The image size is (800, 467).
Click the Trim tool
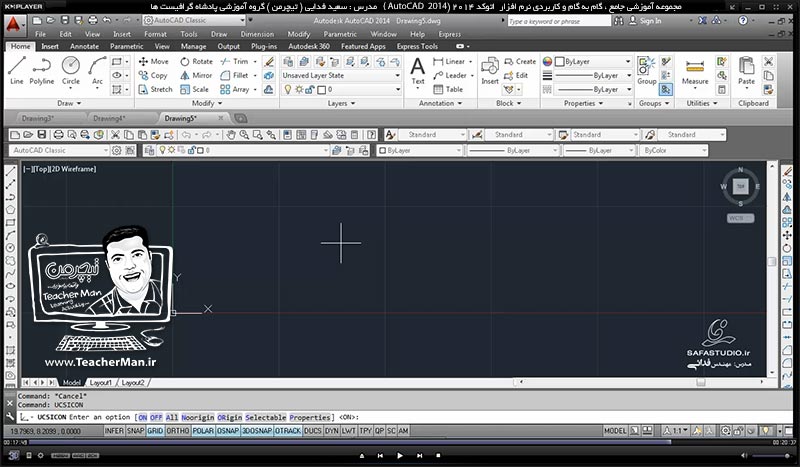pos(234,61)
